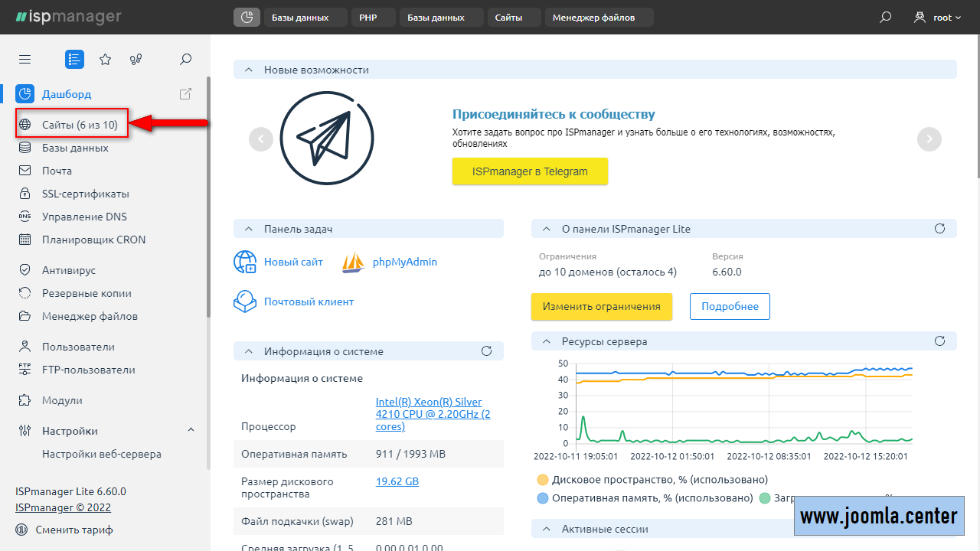
Task: Open the favorites star icon in sidebar
Action: pos(106,59)
